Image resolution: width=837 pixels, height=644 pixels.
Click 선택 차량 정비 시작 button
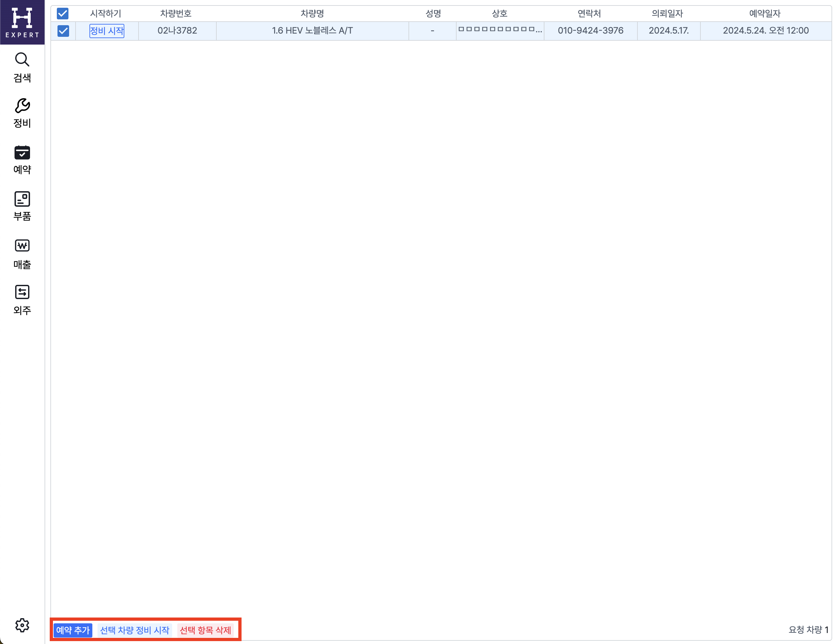[x=134, y=630]
